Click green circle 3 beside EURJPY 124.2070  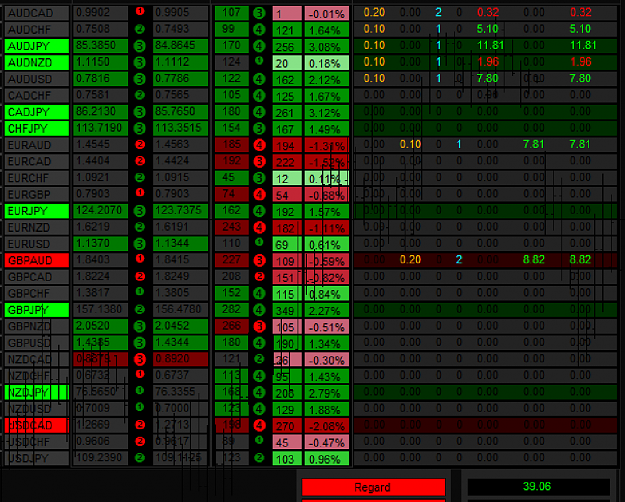140,211
